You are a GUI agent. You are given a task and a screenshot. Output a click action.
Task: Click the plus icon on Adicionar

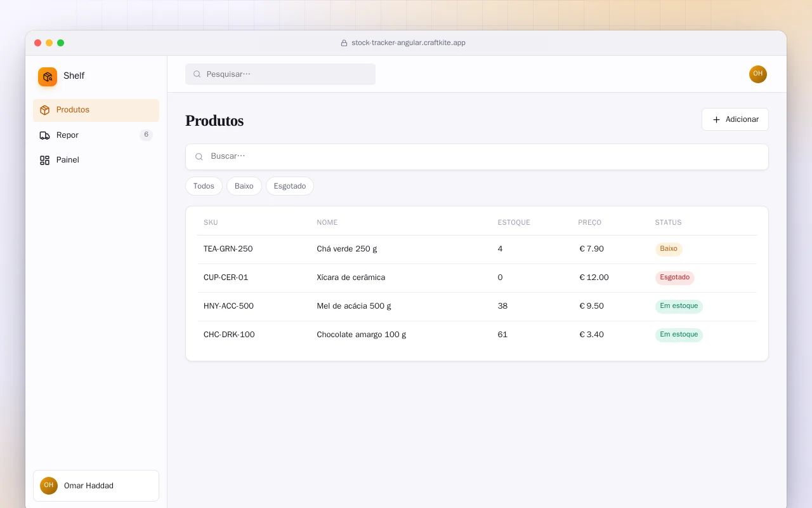point(716,119)
